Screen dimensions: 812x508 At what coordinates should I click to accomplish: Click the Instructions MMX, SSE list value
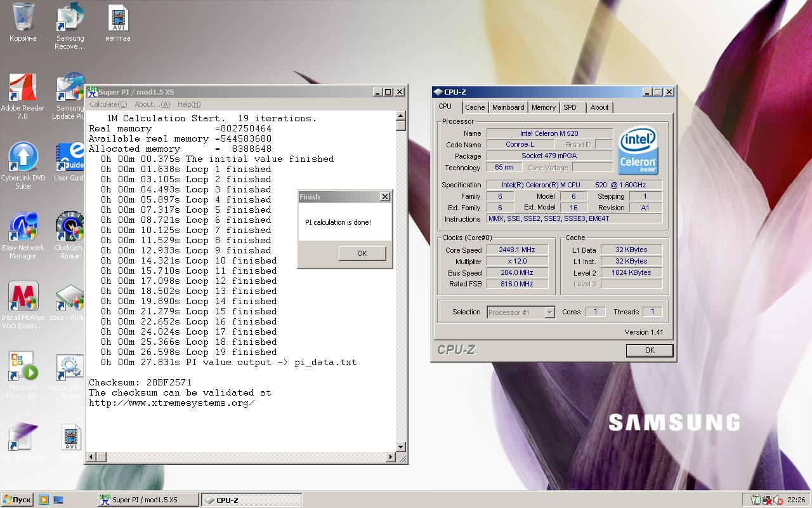575,219
